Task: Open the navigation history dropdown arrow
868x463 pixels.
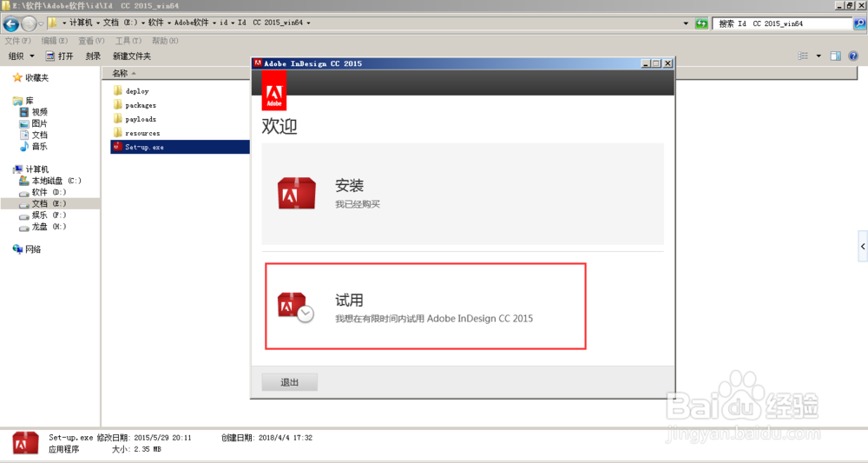Action: point(41,23)
